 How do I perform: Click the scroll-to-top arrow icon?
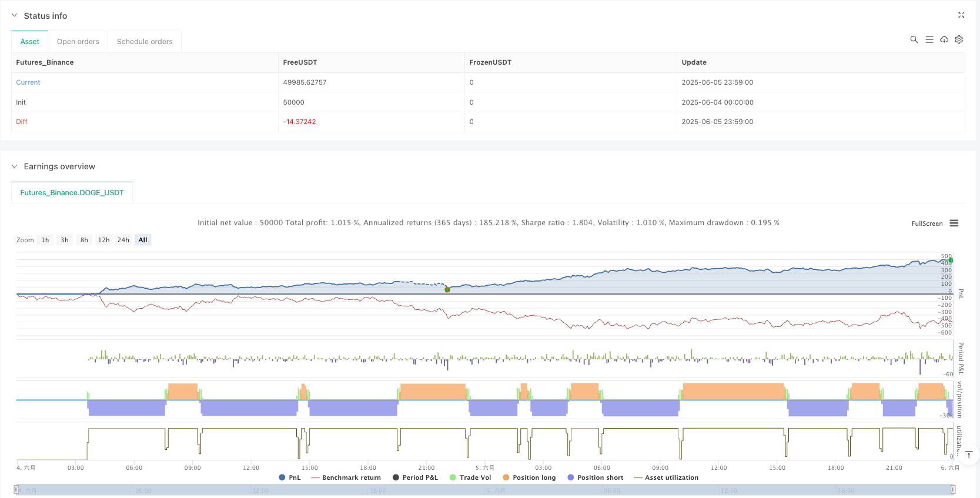tap(969, 454)
